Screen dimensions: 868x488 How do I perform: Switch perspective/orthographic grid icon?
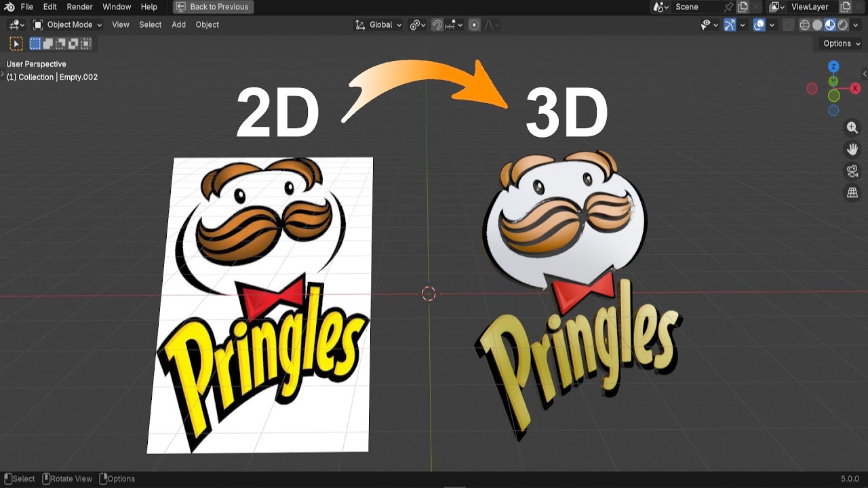[852, 193]
